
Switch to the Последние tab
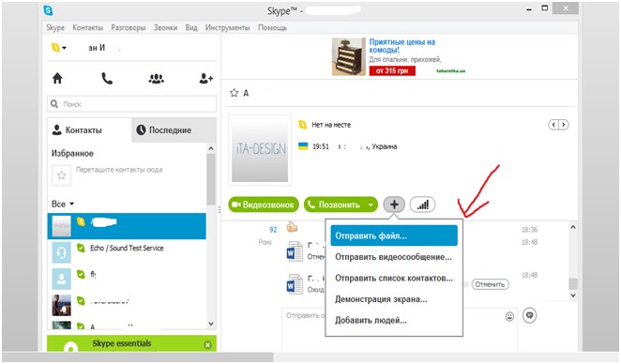[x=174, y=129]
